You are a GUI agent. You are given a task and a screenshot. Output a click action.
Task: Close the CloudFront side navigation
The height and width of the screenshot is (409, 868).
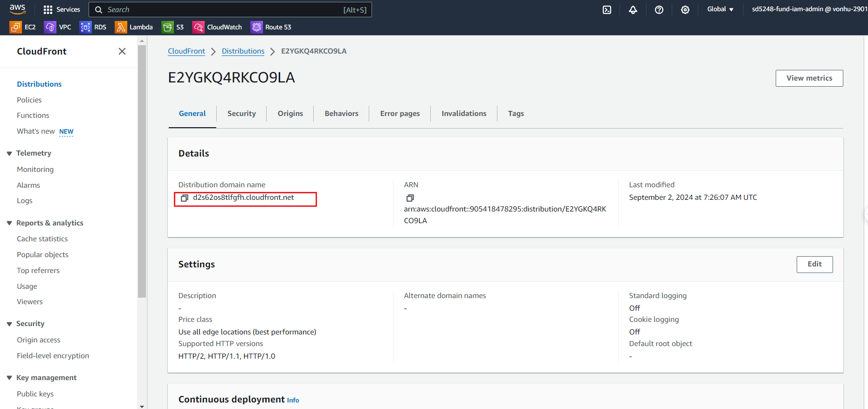click(122, 51)
